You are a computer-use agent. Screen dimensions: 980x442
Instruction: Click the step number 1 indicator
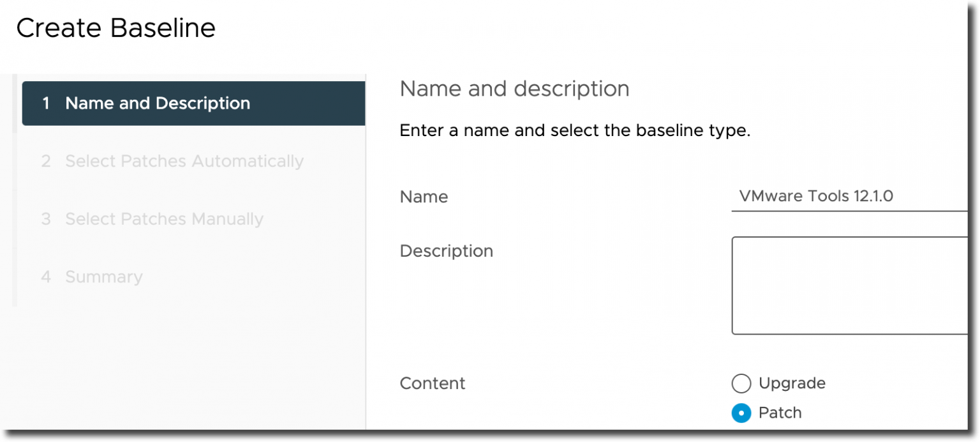point(46,103)
